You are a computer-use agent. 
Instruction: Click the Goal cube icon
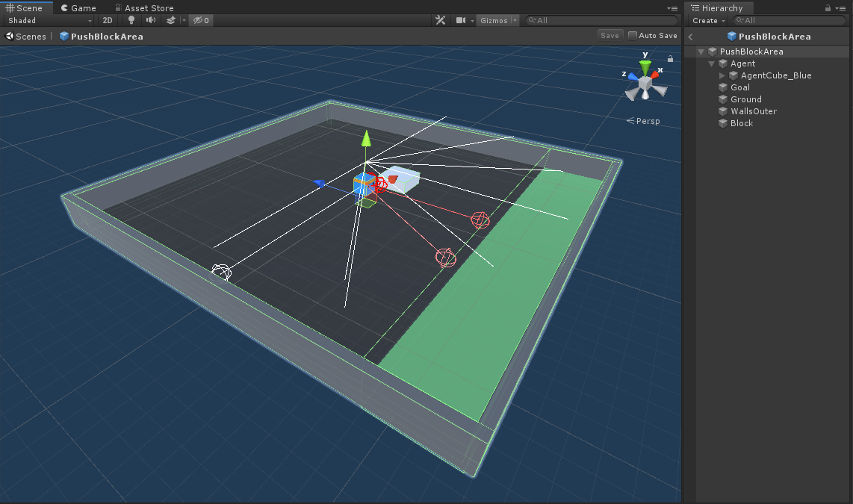pyautogui.click(x=723, y=87)
